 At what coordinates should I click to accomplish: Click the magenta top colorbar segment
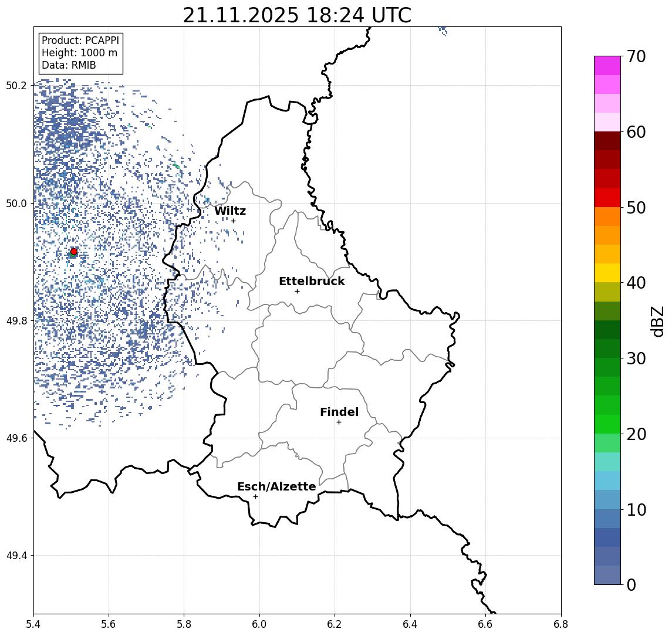[607, 66]
